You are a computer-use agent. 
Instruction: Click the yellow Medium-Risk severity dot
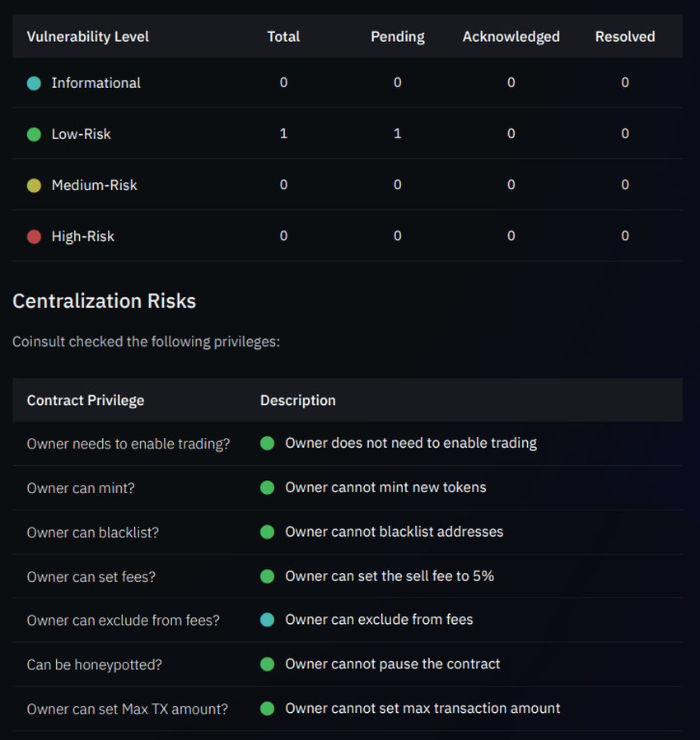coord(34,185)
